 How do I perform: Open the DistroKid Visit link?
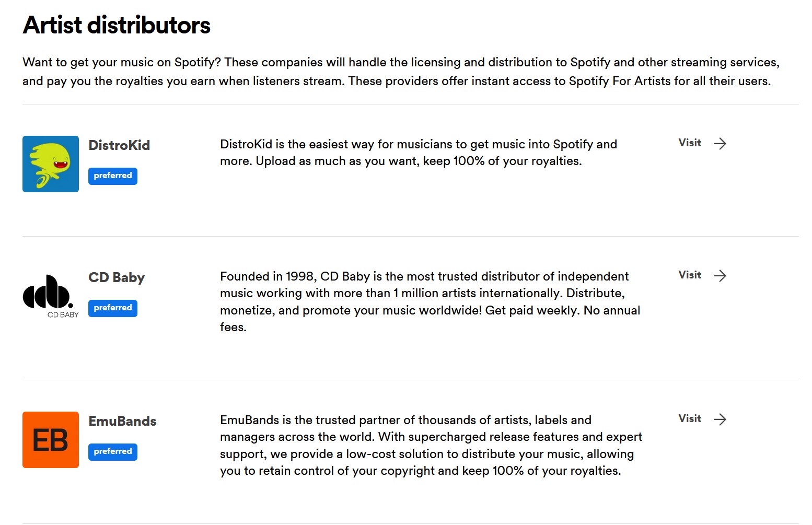(x=690, y=143)
